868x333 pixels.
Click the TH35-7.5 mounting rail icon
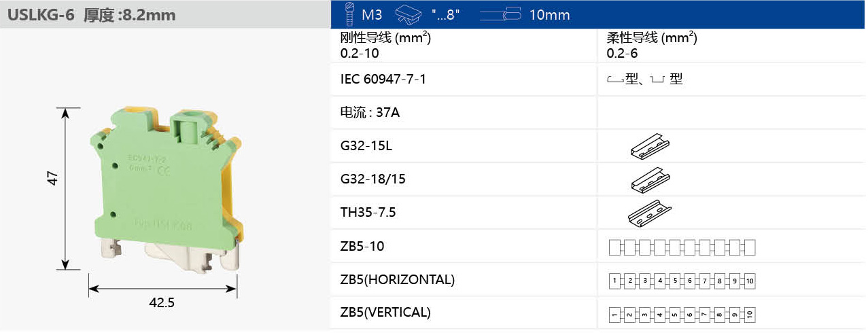click(649, 213)
